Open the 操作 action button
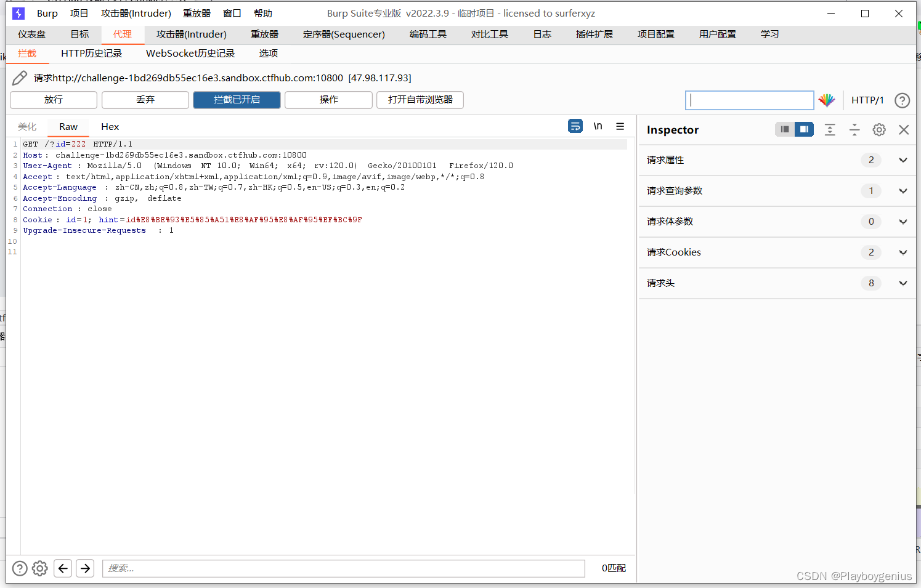 [x=328, y=100]
